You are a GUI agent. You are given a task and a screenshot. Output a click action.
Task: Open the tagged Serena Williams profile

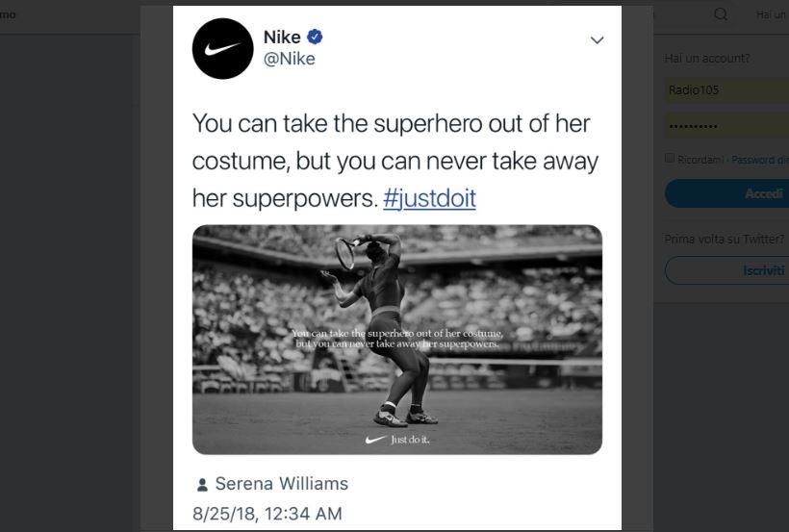tap(281, 484)
